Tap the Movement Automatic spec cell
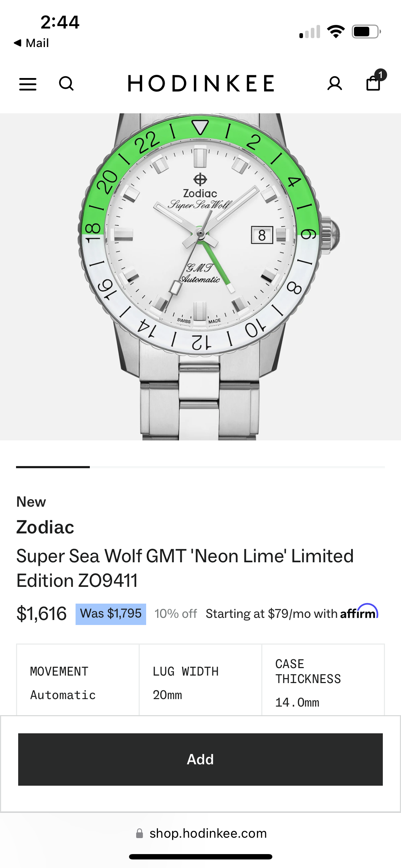This screenshot has width=401, height=868. 78,680
